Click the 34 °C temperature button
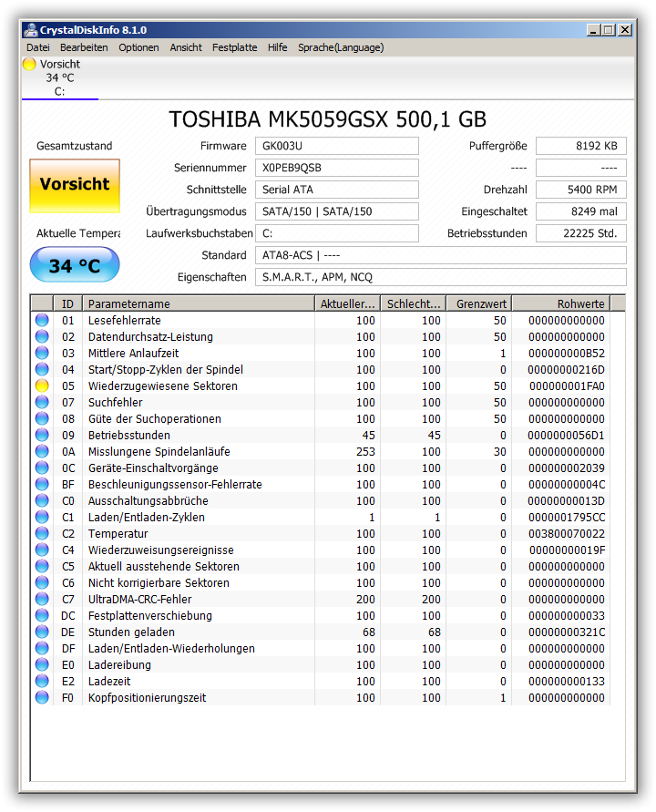This screenshot has height=812, width=656. 75,264
